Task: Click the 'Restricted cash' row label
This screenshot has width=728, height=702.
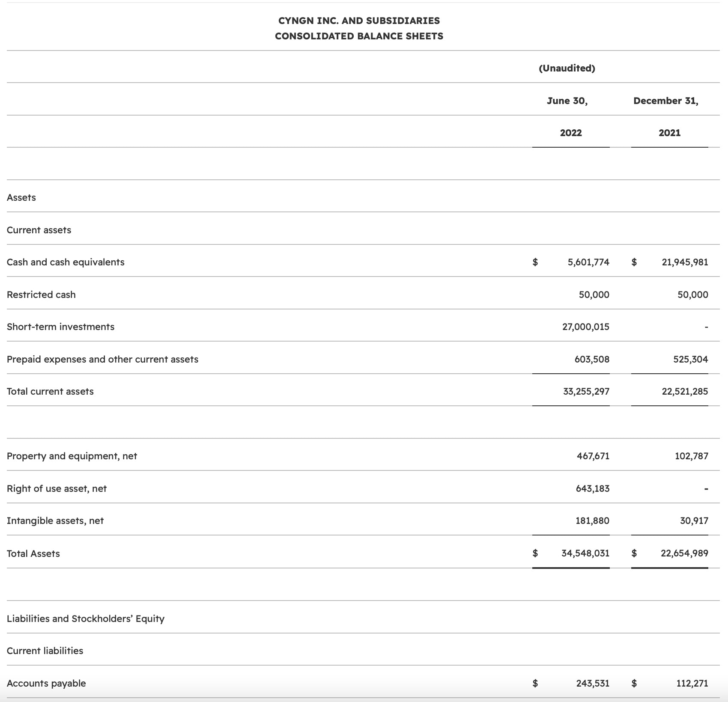Action: coord(41,294)
